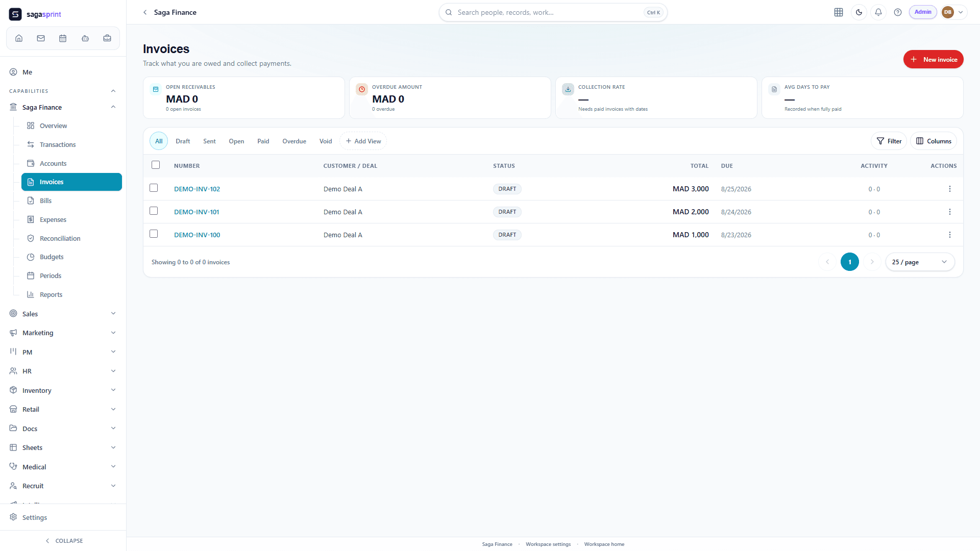Open the bot assistant icon in sidebar
Image resolution: width=980 pixels, height=551 pixels.
pos(85,38)
